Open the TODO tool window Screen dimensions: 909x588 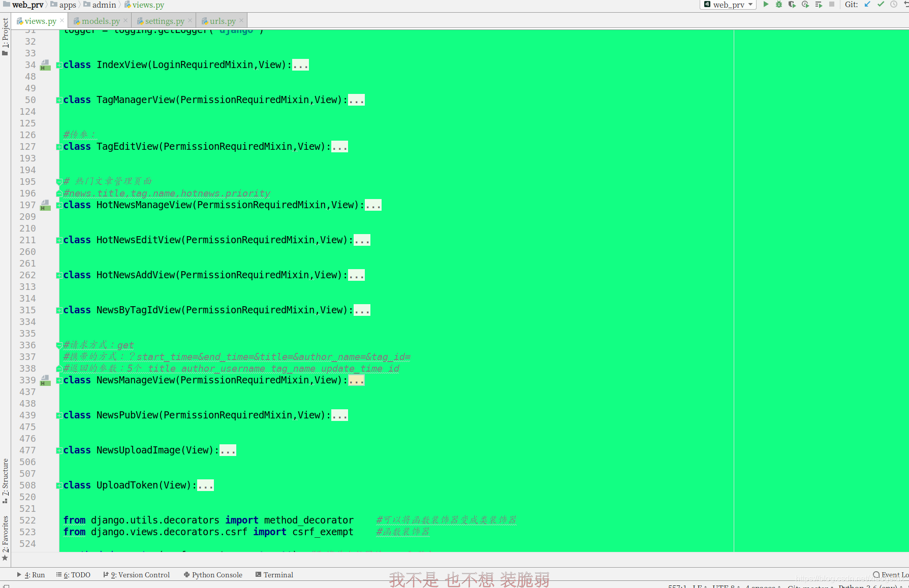(x=73, y=575)
